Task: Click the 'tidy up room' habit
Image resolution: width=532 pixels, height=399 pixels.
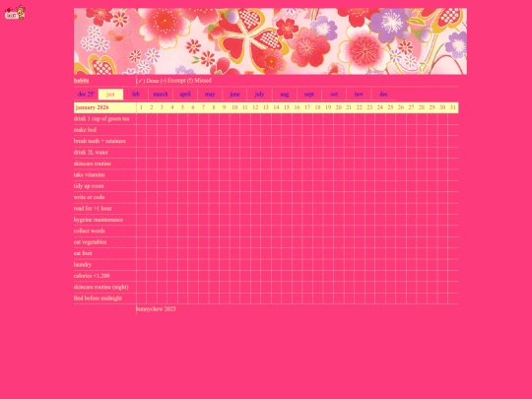Action: (89, 186)
